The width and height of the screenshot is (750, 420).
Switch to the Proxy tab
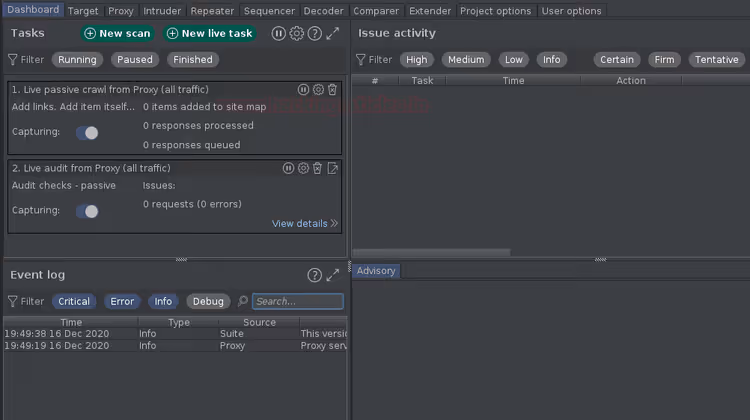pyautogui.click(x=121, y=11)
